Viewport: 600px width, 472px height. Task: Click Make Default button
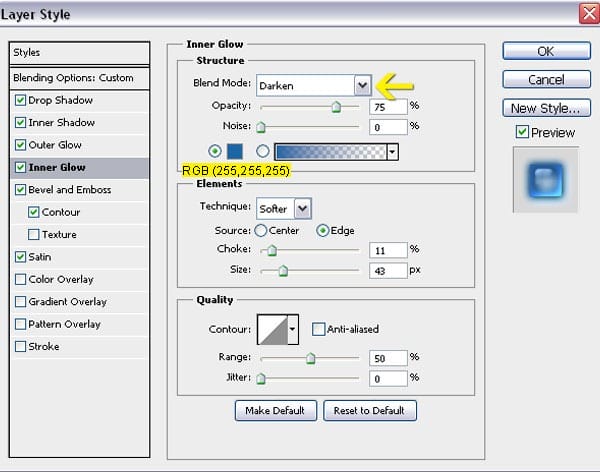(x=276, y=411)
